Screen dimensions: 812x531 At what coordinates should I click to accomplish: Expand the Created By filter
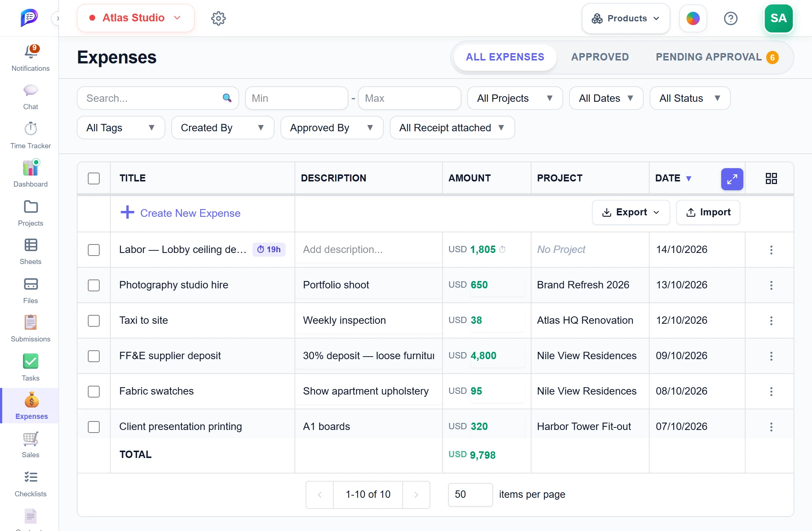point(223,128)
